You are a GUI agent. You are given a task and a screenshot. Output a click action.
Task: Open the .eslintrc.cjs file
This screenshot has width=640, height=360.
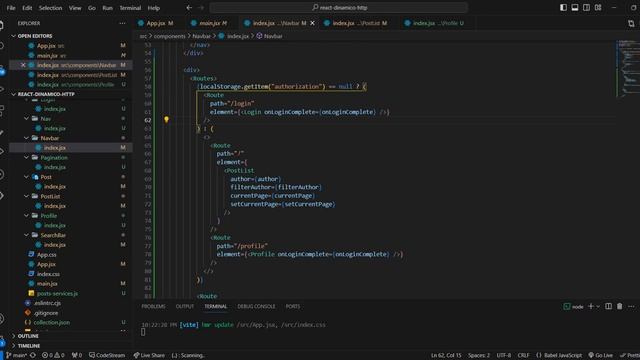coord(47,303)
